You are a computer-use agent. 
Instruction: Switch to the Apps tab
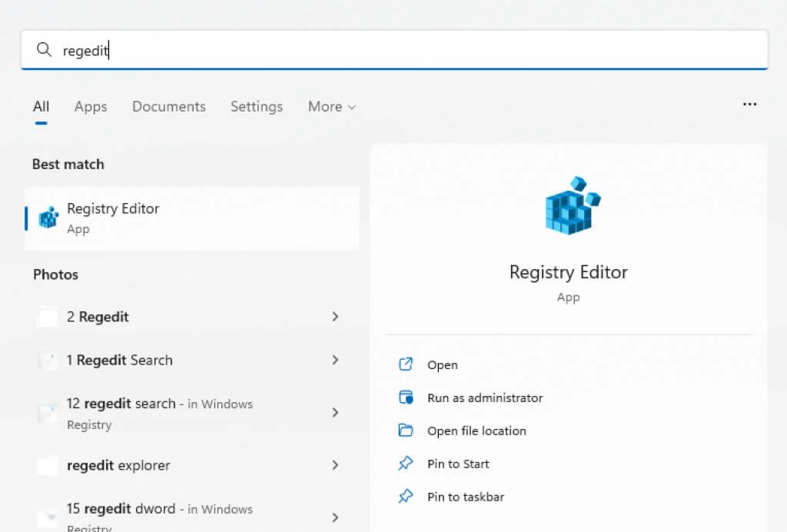tap(90, 107)
